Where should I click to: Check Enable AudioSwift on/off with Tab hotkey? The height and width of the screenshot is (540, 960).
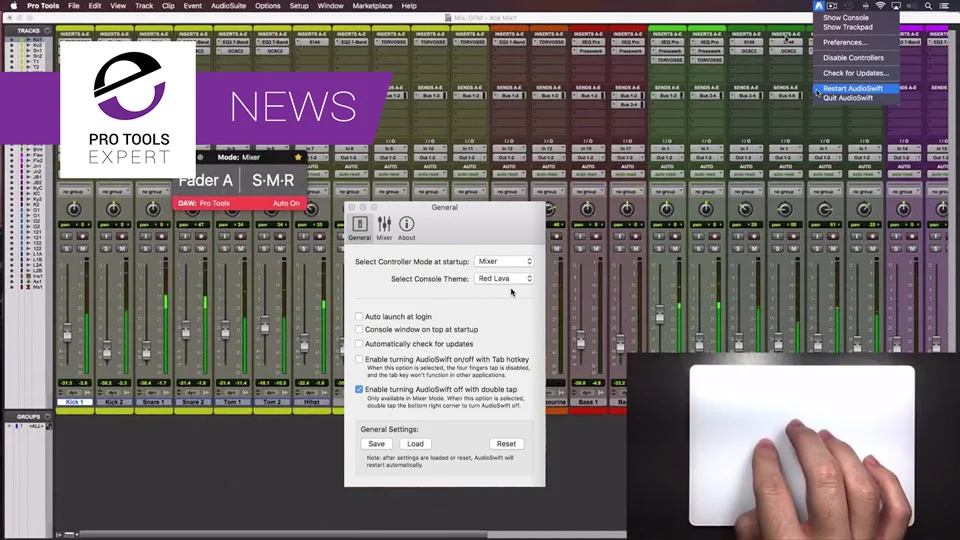pyautogui.click(x=359, y=359)
